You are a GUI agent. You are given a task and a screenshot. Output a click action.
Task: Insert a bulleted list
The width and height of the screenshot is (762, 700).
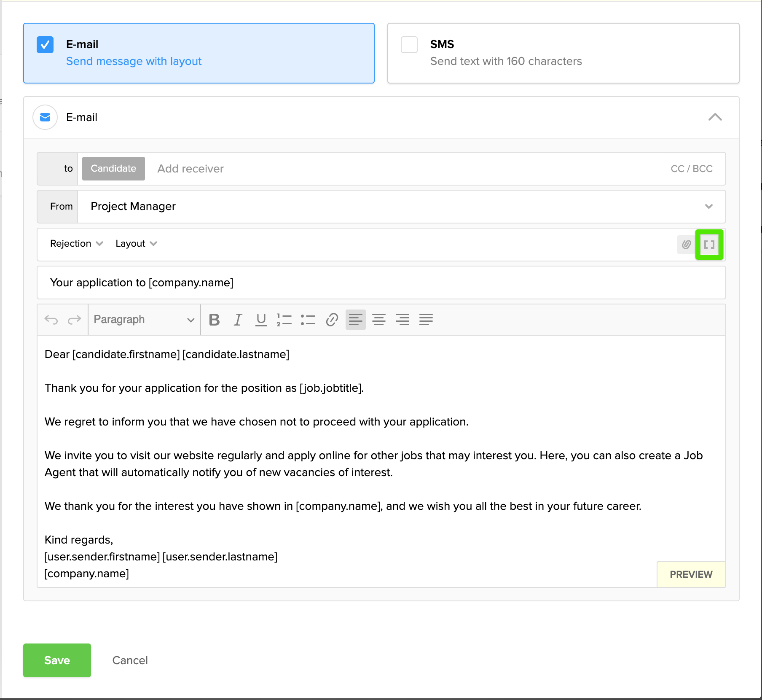point(308,320)
